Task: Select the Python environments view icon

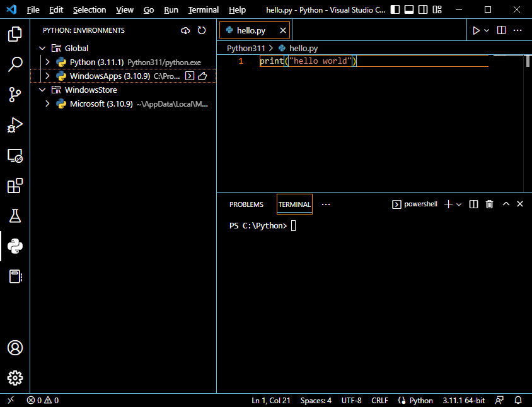Action: point(15,246)
